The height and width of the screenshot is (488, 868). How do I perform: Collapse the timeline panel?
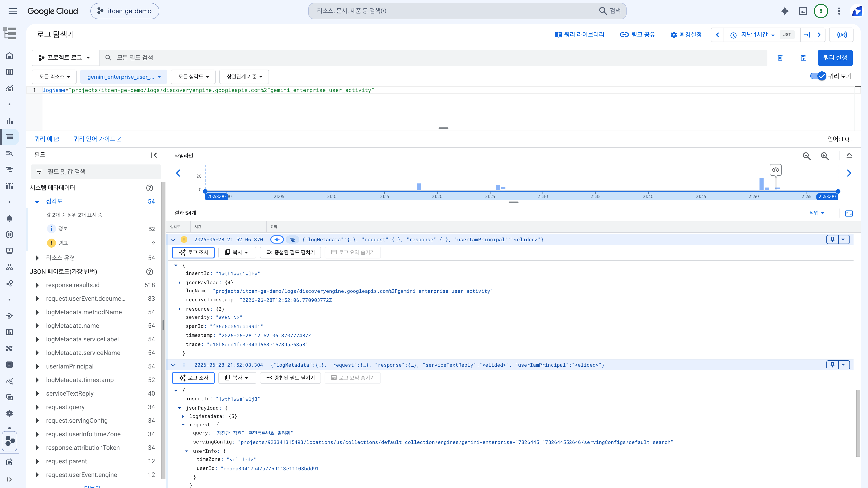[849, 156]
